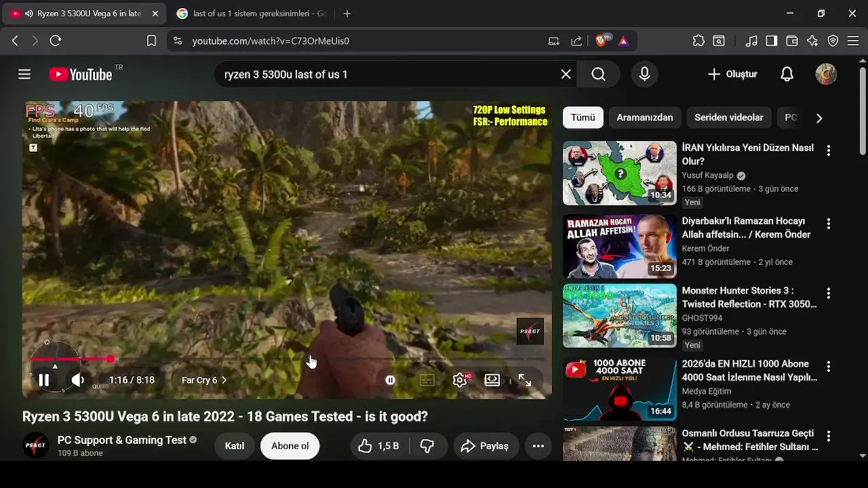
Task: Open site information in the address bar
Action: [178, 41]
